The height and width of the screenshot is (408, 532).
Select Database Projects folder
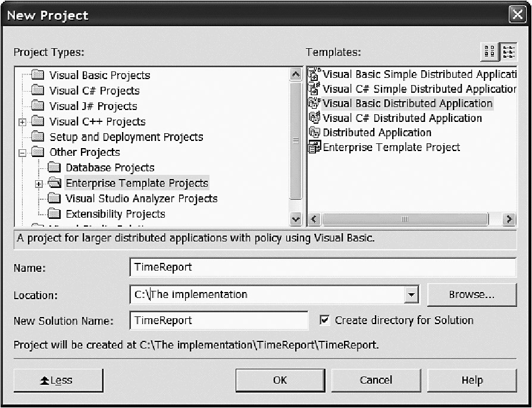point(109,168)
